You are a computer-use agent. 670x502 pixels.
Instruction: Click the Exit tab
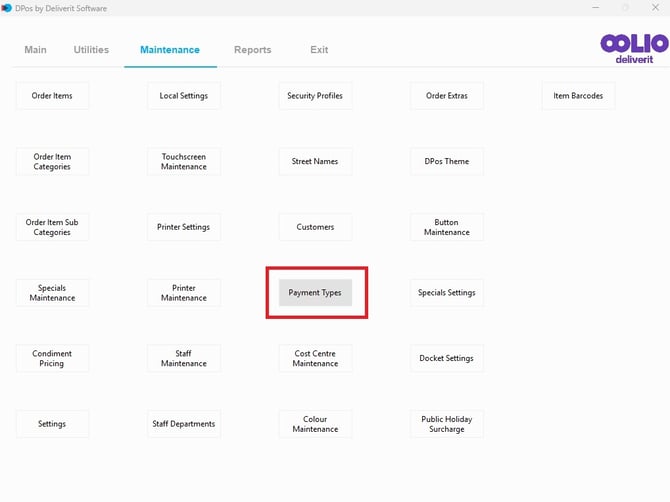(x=319, y=50)
